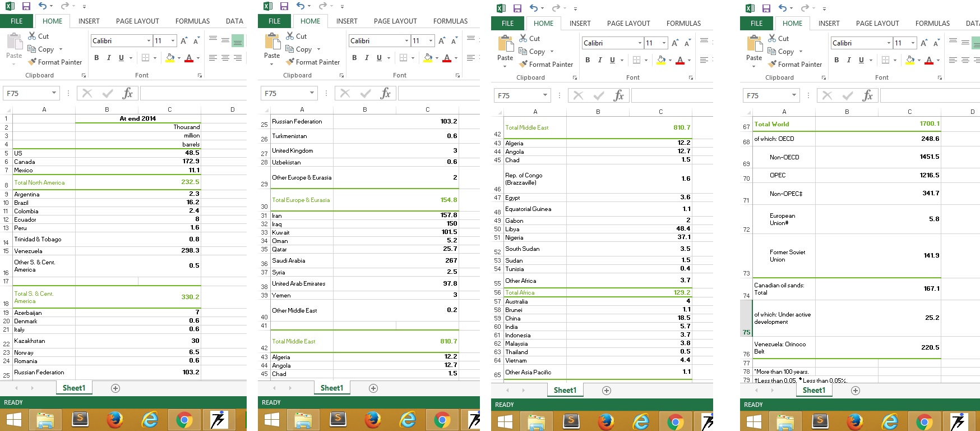Click the Venezuela cell in Total North America window

44,251
